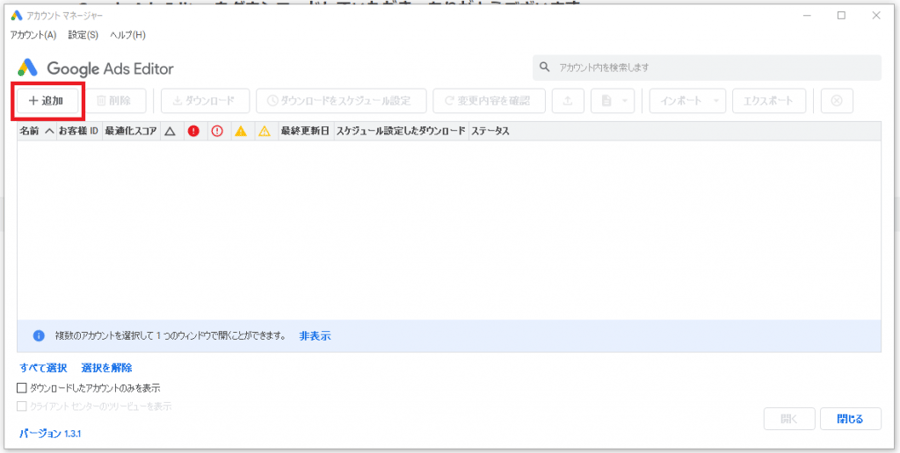Click ダウンロードをスケジュール設定 button

pyautogui.click(x=341, y=101)
